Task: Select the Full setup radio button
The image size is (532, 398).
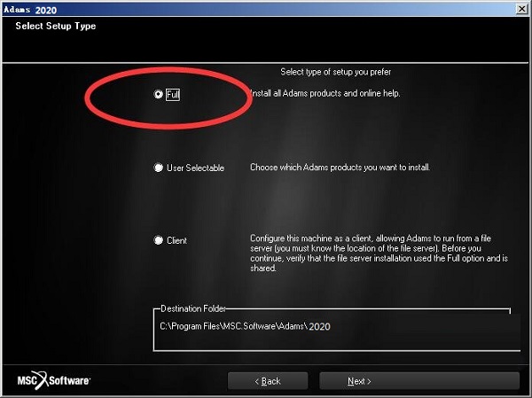Action: (x=159, y=94)
